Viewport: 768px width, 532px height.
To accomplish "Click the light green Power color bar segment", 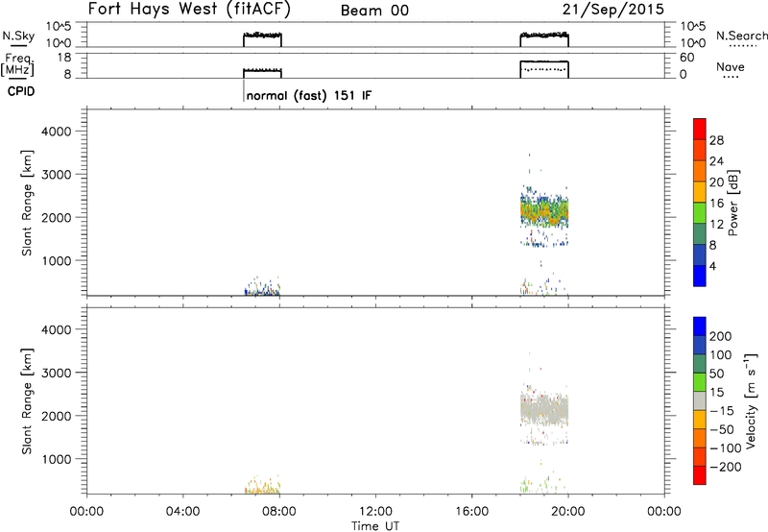I will 700,212.
